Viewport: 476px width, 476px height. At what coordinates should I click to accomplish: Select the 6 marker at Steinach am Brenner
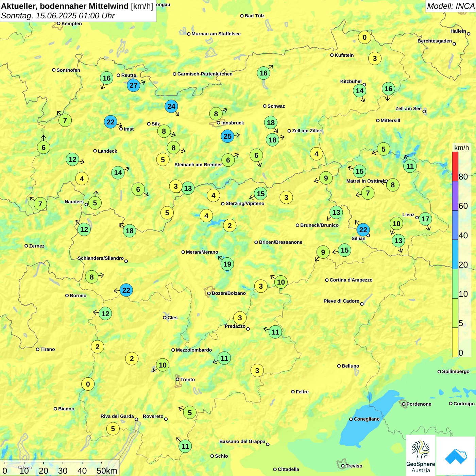pos(228,160)
